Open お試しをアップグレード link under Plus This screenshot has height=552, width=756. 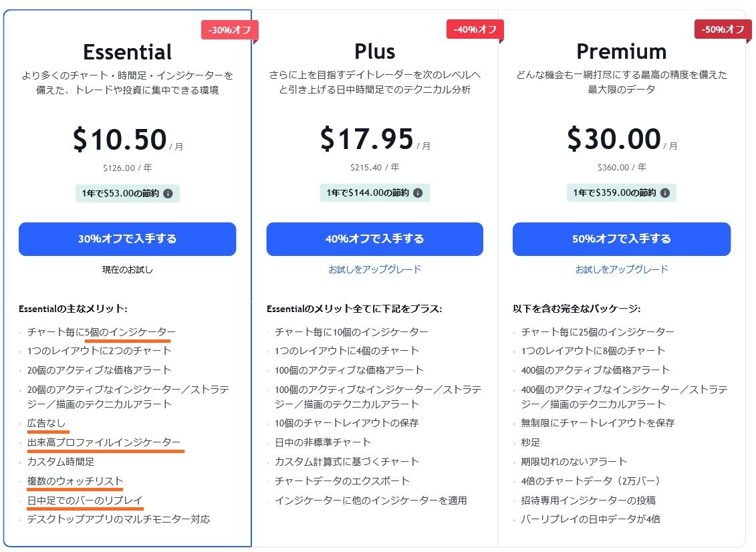pos(374,269)
